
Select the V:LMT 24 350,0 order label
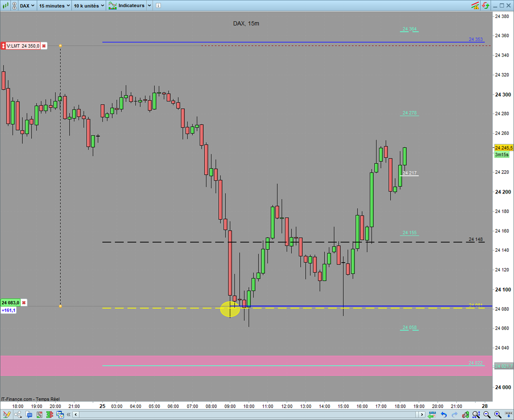coord(24,45)
